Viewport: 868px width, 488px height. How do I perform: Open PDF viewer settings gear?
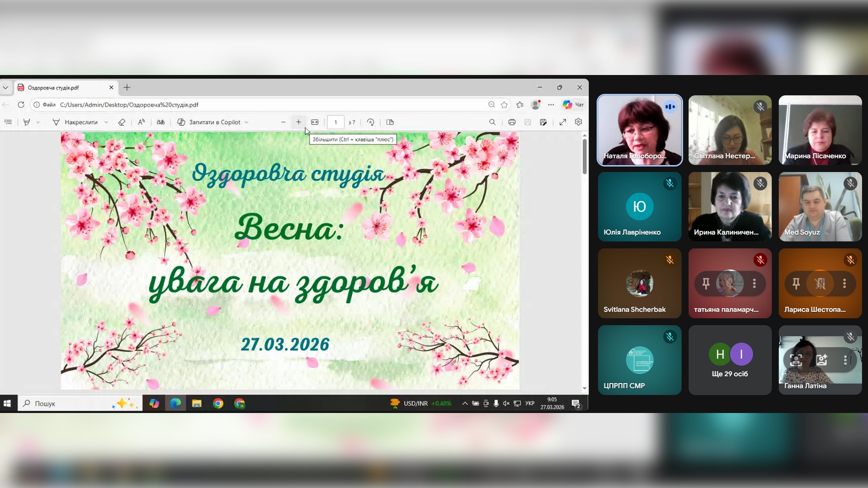point(578,122)
